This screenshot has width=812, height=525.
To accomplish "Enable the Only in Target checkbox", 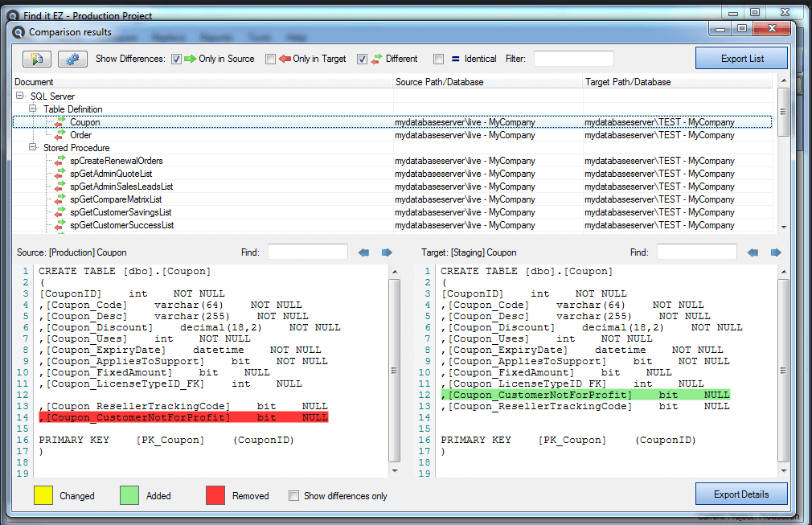I will pos(270,59).
